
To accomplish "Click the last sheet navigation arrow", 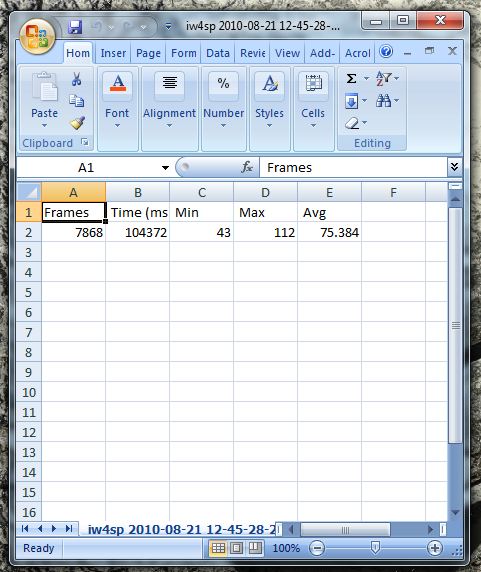I will pos(69,529).
